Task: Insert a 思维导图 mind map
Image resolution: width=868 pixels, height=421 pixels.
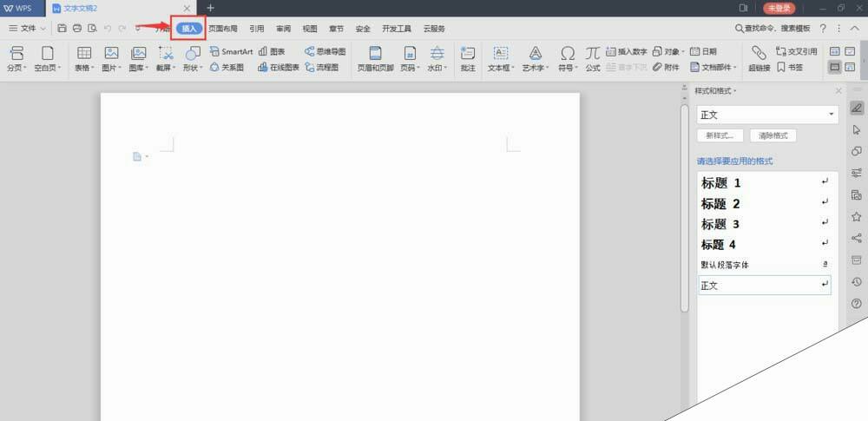Action: 325,51
